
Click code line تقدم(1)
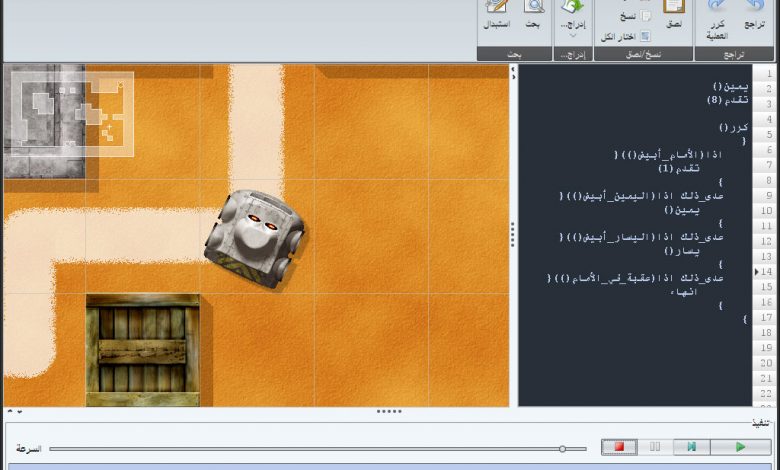click(x=679, y=169)
